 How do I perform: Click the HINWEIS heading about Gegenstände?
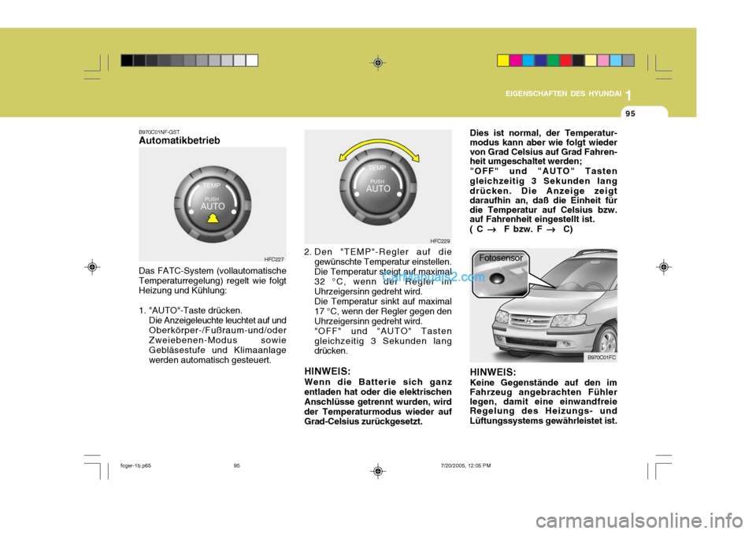pos(493,373)
